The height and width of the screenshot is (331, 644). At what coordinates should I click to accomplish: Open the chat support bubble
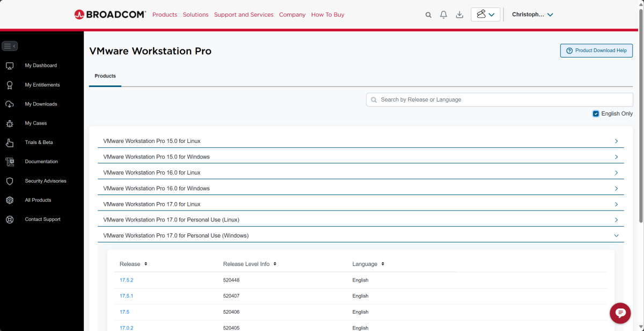[620, 313]
